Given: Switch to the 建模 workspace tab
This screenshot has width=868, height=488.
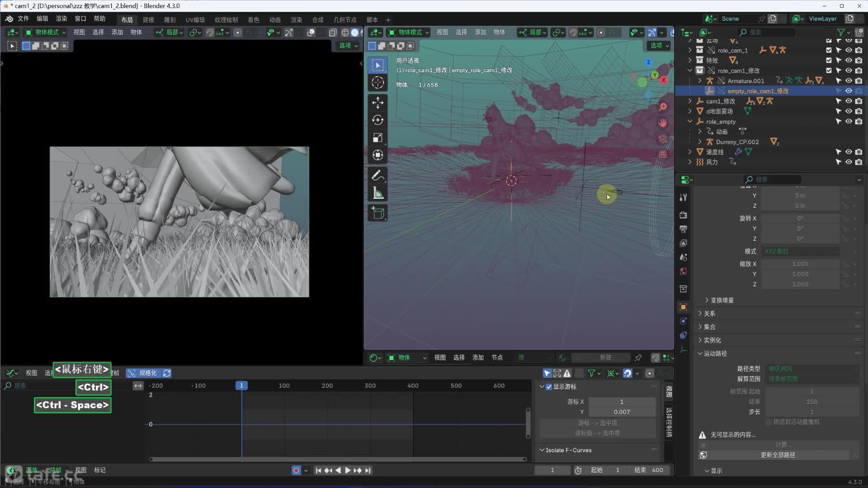Looking at the screenshot, I should coord(148,19).
